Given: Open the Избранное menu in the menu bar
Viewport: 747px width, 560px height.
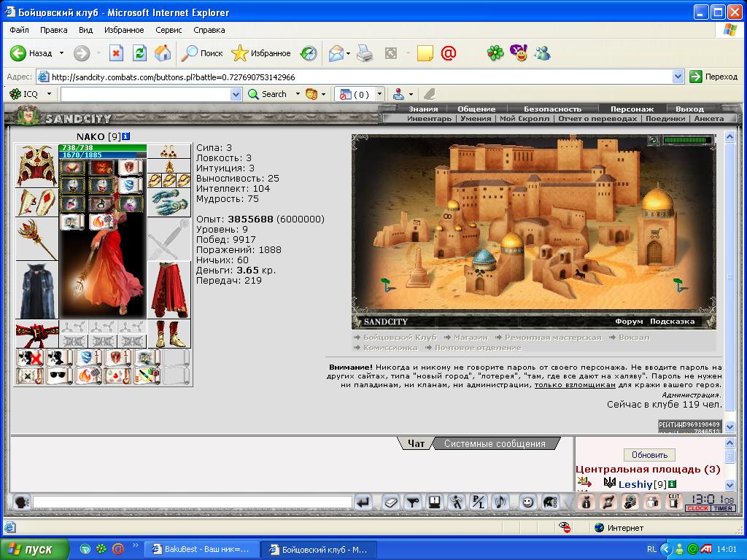Looking at the screenshot, I should (124, 29).
